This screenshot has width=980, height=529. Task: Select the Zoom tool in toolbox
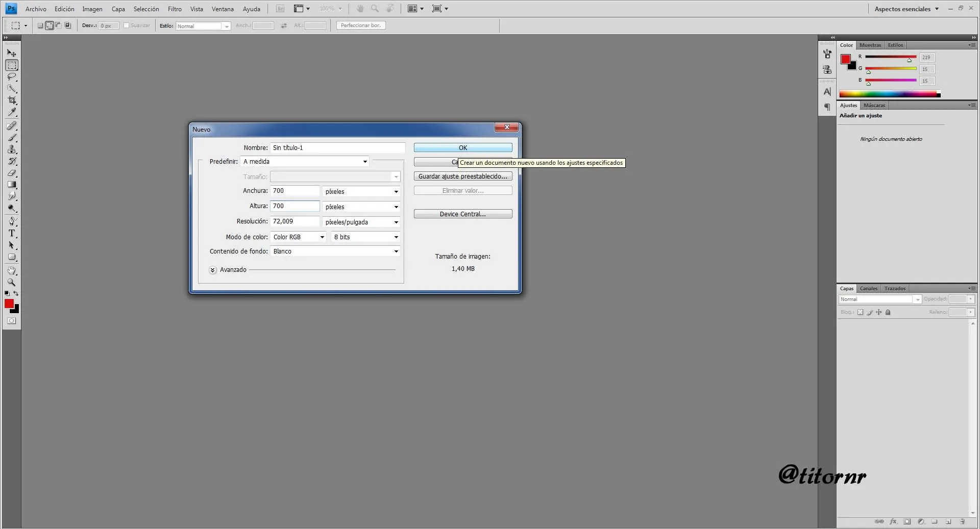tap(12, 282)
